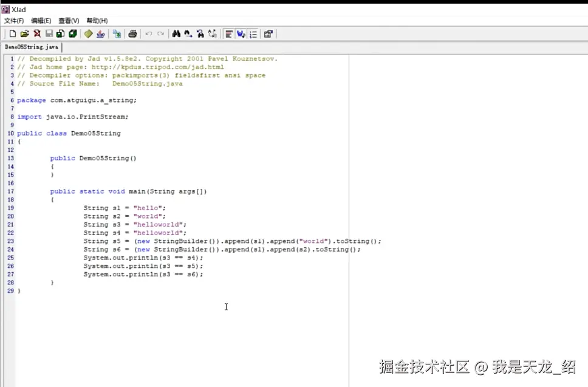Click line number 29 in the gutter

pyautogui.click(x=10, y=290)
